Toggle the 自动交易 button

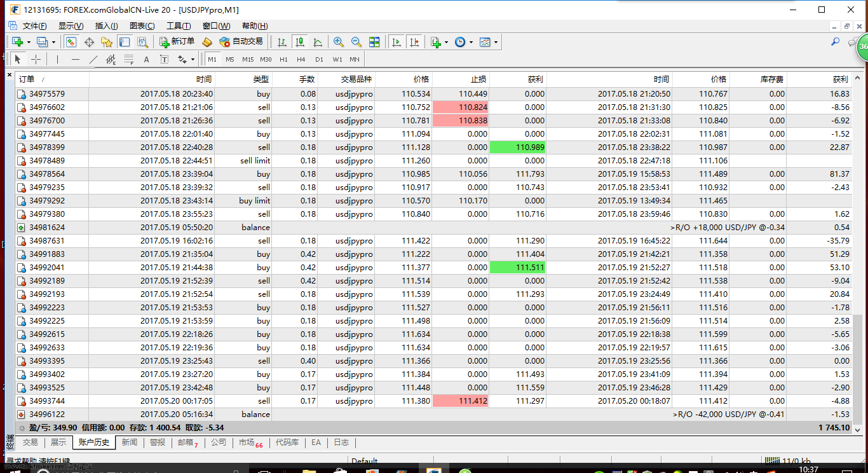pos(241,42)
